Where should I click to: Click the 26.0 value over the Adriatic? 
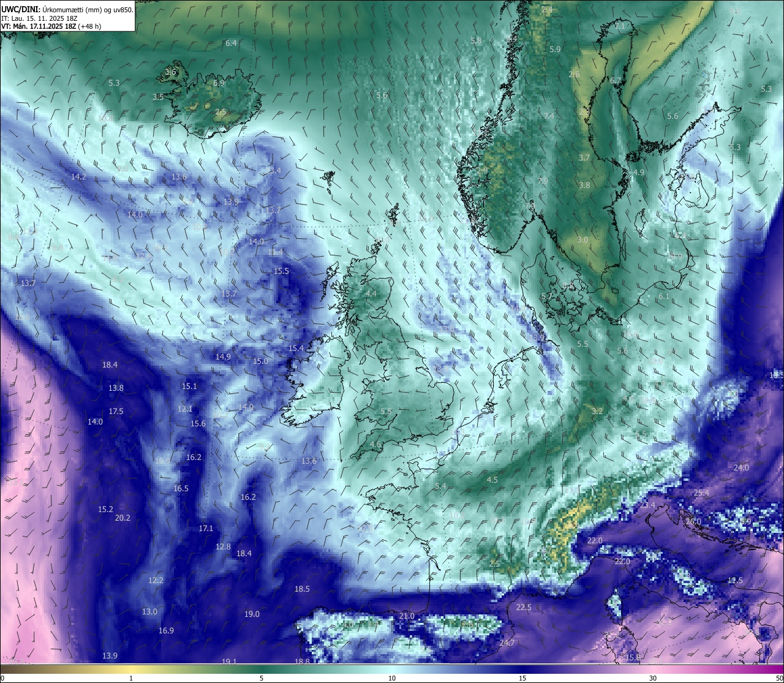[x=693, y=522]
